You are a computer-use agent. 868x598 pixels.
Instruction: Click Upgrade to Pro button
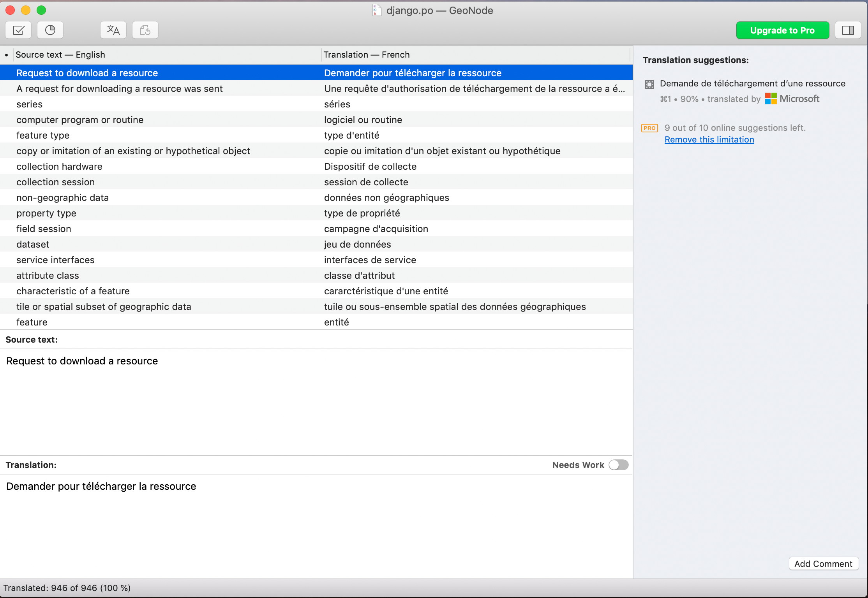pos(783,30)
